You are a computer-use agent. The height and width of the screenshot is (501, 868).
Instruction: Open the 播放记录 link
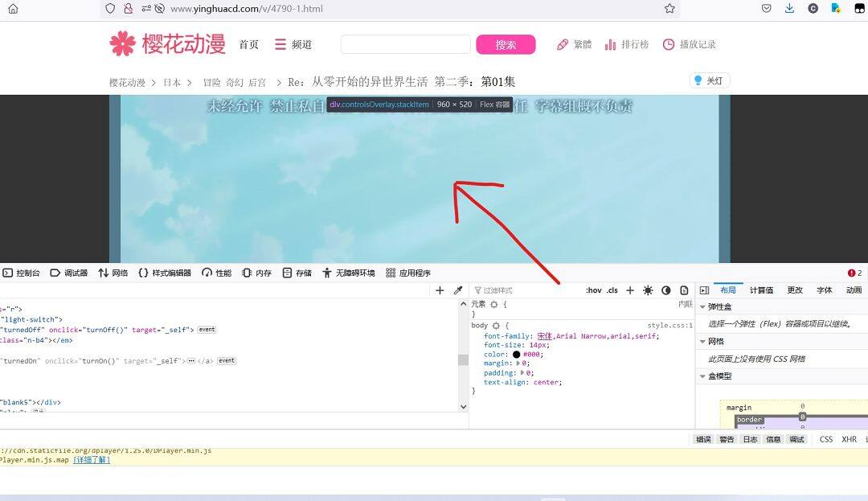click(x=689, y=45)
